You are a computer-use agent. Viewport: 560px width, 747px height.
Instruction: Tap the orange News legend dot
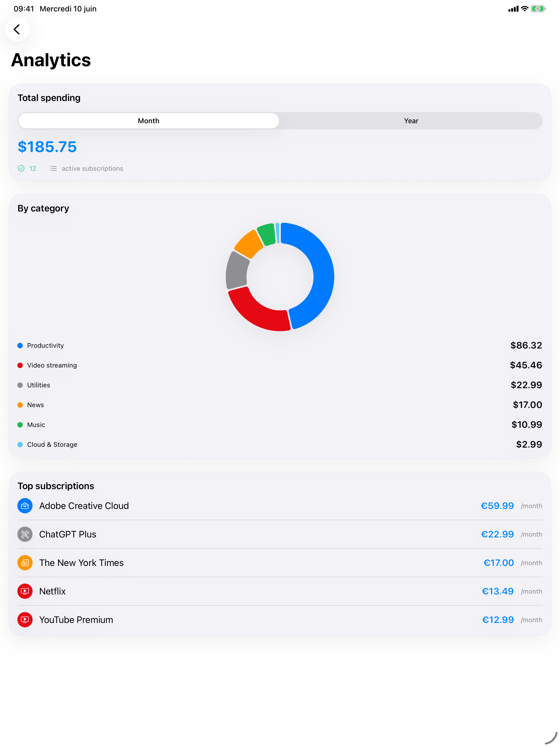(x=20, y=405)
